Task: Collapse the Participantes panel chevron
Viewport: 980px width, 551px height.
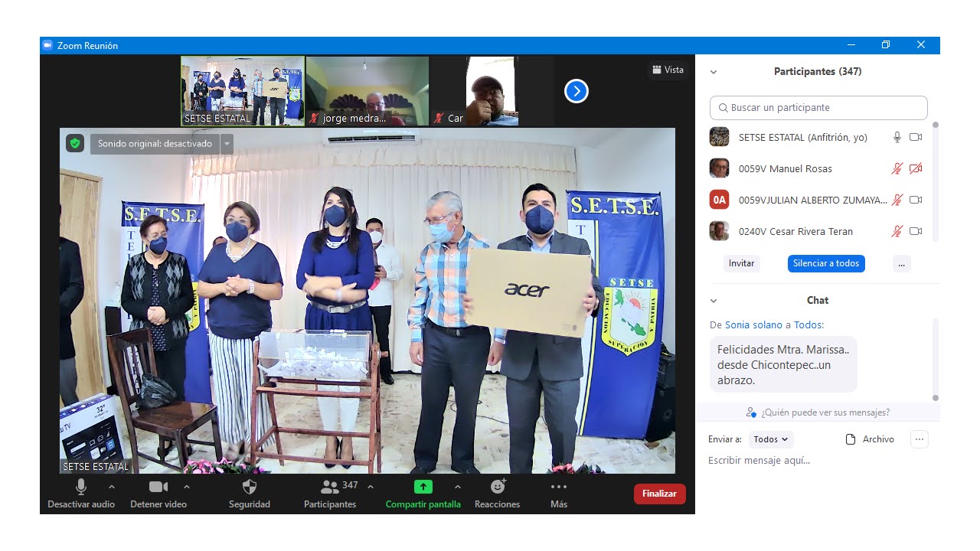Action: [714, 72]
